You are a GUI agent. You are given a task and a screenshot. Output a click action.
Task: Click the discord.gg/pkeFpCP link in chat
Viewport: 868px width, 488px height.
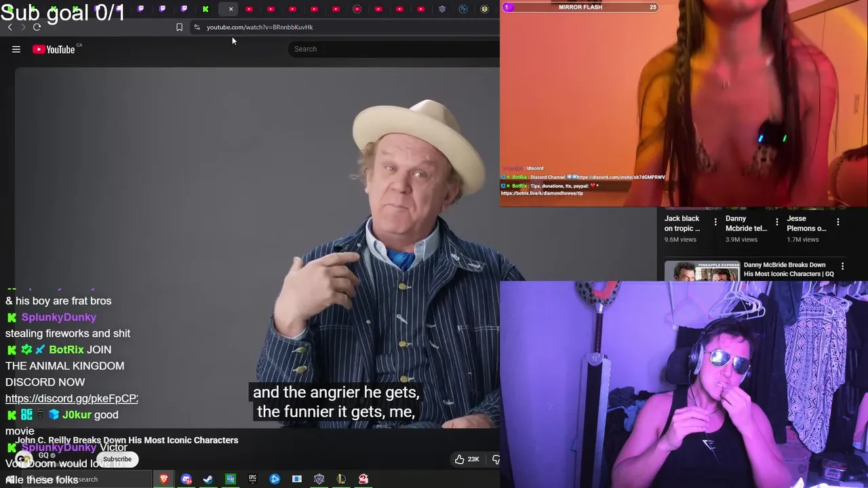(x=72, y=399)
